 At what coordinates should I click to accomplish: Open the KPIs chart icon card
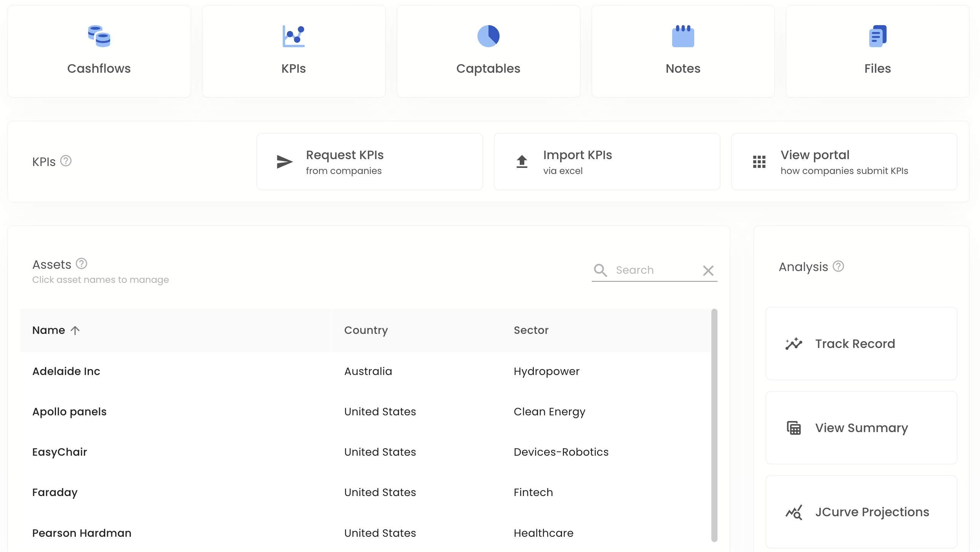tap(293, 51)
